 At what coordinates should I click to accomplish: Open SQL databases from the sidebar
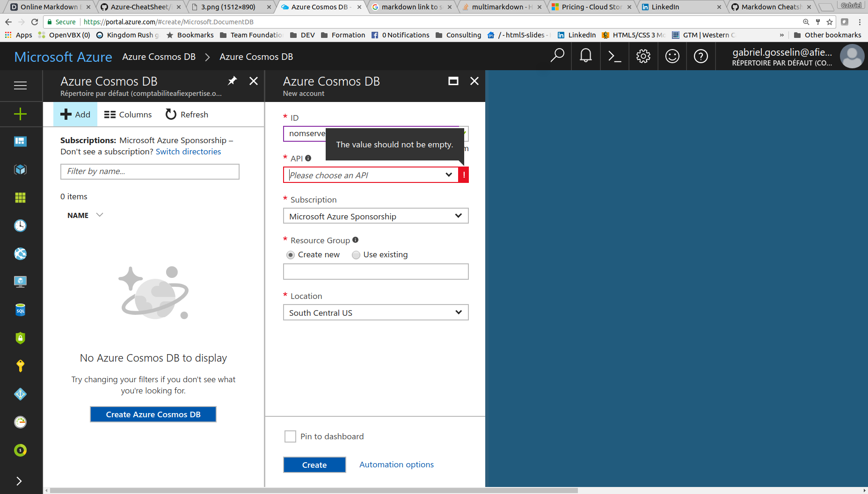pyautogui.click(x=20, y=310)
